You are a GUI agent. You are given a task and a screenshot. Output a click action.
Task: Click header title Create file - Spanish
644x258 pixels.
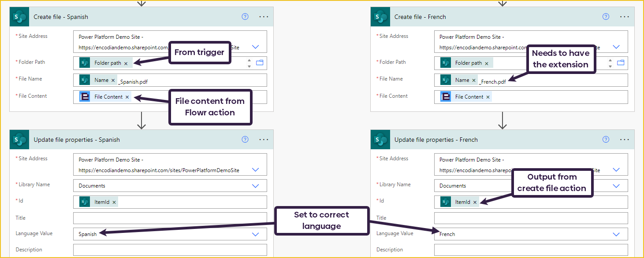(x=61, y=17)
